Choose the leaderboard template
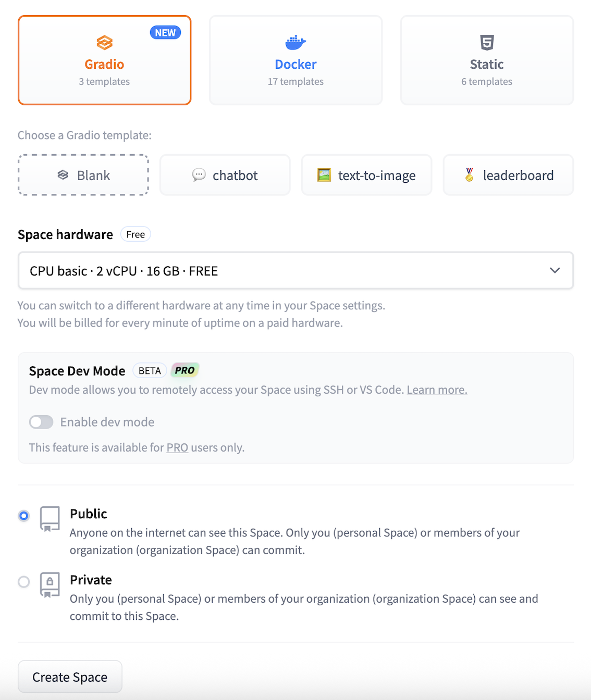The height and width of the screenshot is (700, 591). point(508,175)
